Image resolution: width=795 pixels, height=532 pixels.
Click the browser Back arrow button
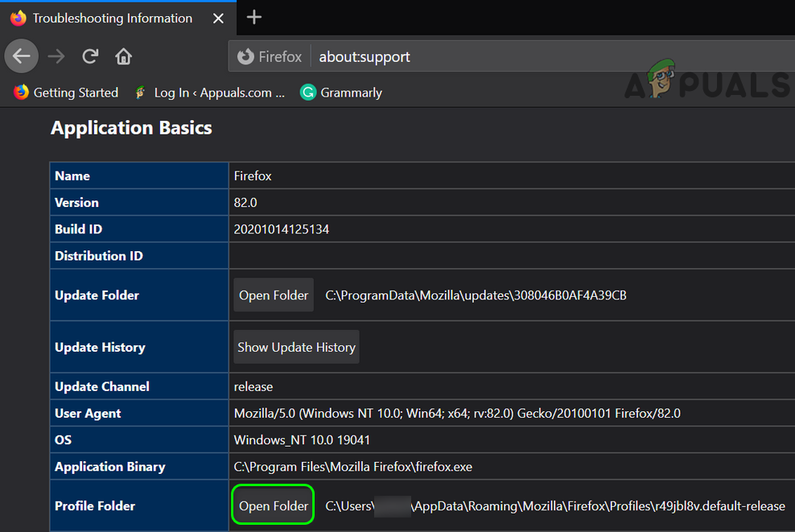(x=22, y=56)
